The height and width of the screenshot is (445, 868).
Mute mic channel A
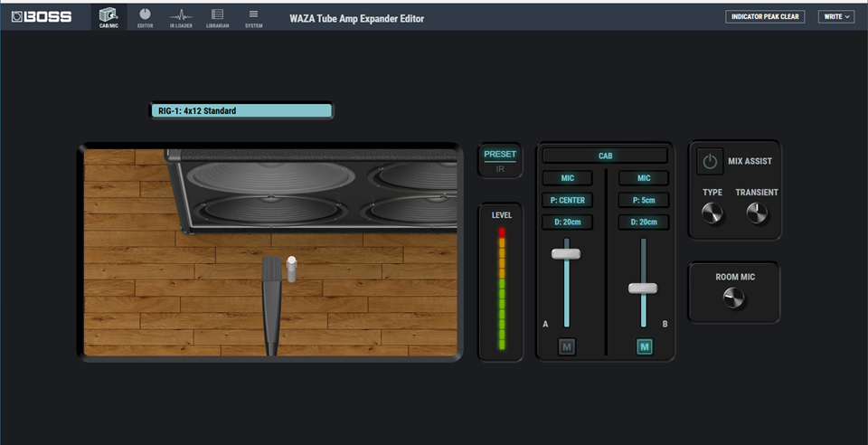pyautogui.click(x=566, y=347)
